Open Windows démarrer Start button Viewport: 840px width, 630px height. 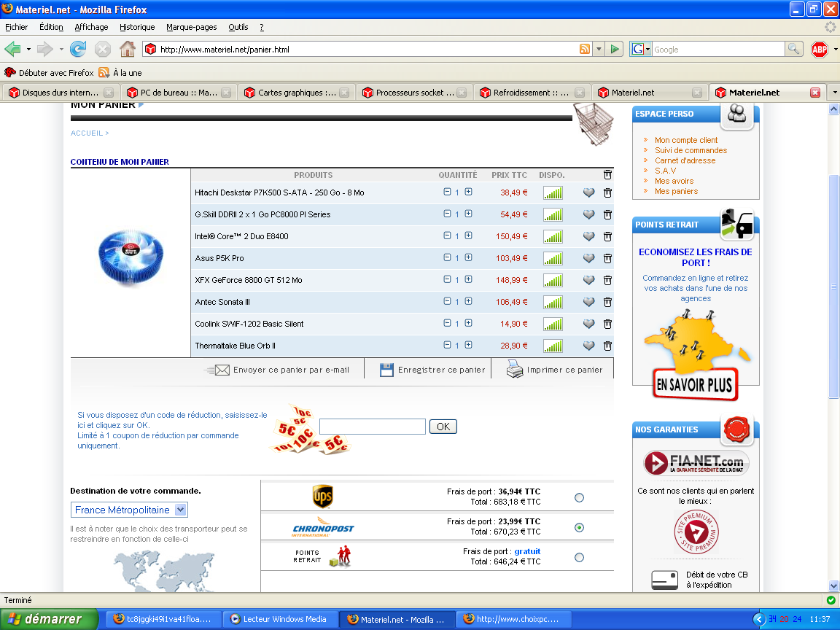pyautogui.click(x=50, y=619)
